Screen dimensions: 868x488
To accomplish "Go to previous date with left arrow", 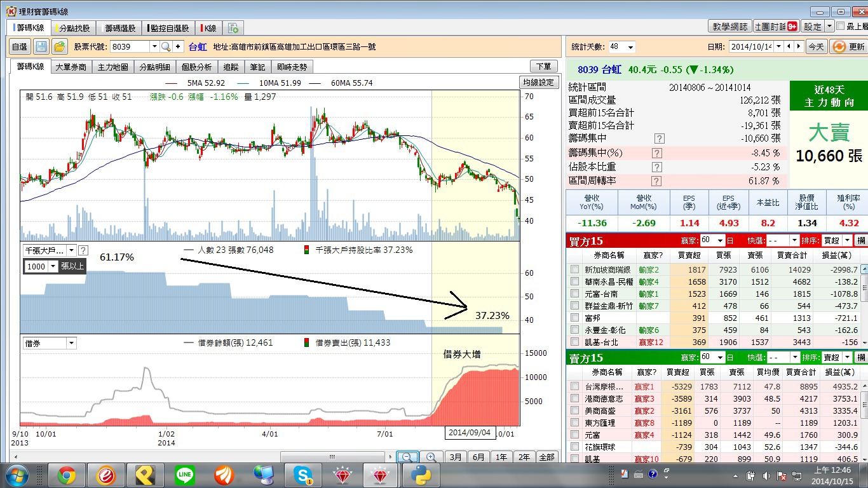I will point(789,46).
